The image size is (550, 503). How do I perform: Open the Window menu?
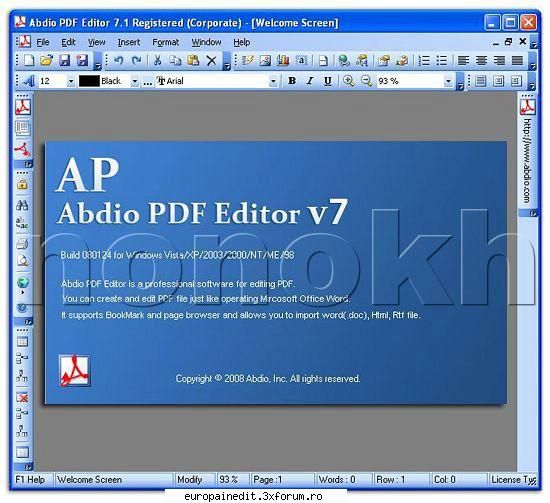click(206, 42)
